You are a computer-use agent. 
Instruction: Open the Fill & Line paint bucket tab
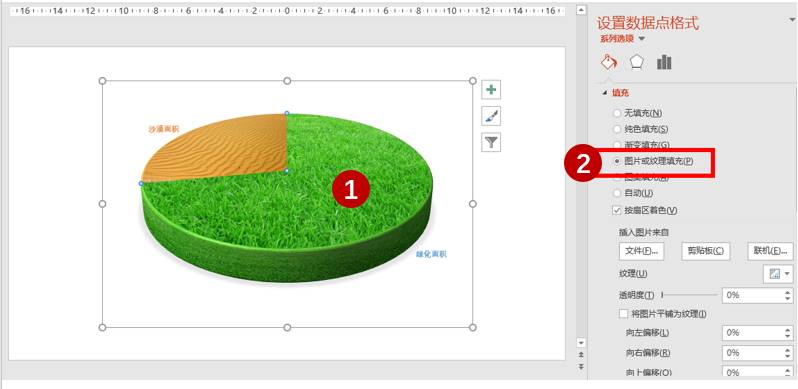coord(609,62)
